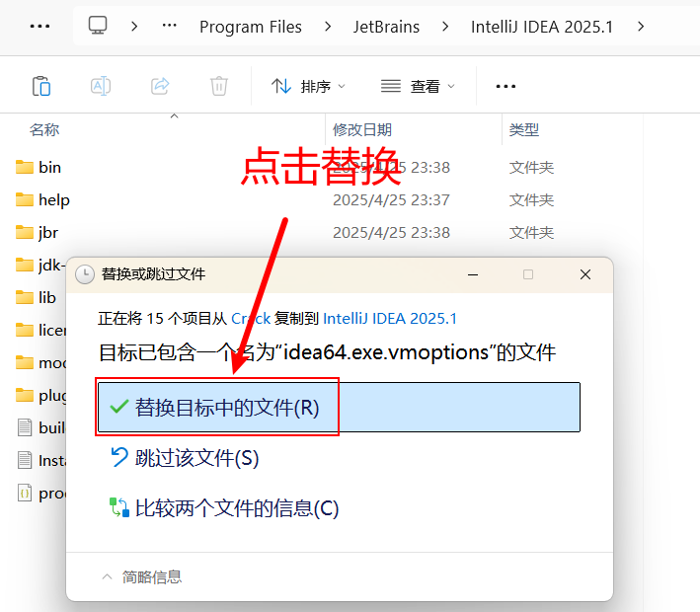Image resolution: width=700 pixels, height=612 pixels.
Task: Click IntelliJ IDEA 2025.1 breadcrumb segment
Action: point(541,27)
